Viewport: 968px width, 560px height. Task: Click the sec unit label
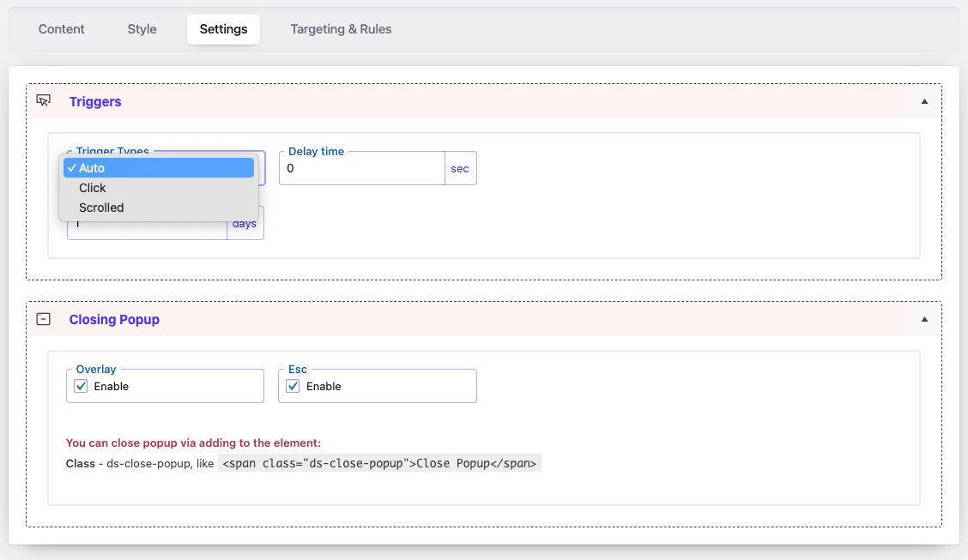(460, 168)
